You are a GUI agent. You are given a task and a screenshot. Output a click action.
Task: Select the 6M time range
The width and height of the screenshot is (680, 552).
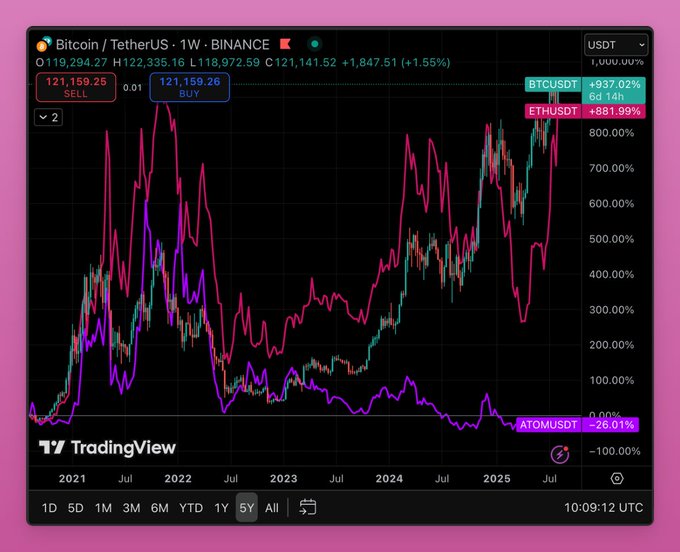[159, 507]
